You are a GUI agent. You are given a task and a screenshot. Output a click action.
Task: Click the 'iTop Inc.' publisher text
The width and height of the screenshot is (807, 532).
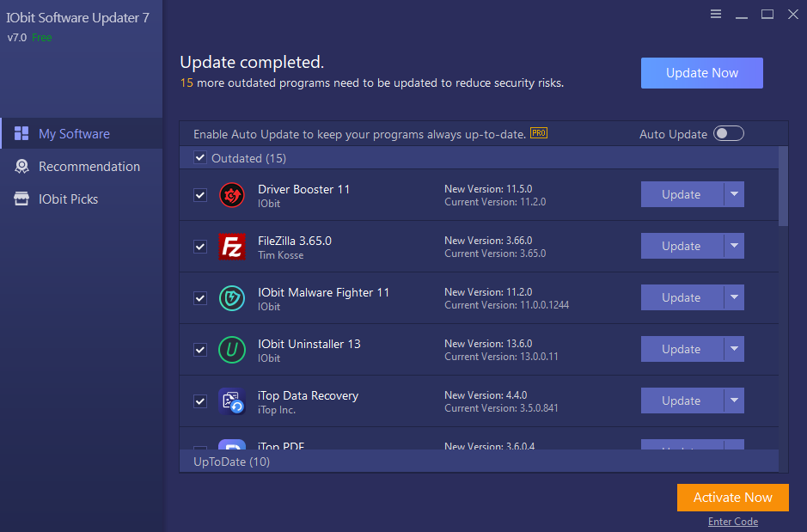click(x=277, y=410)
